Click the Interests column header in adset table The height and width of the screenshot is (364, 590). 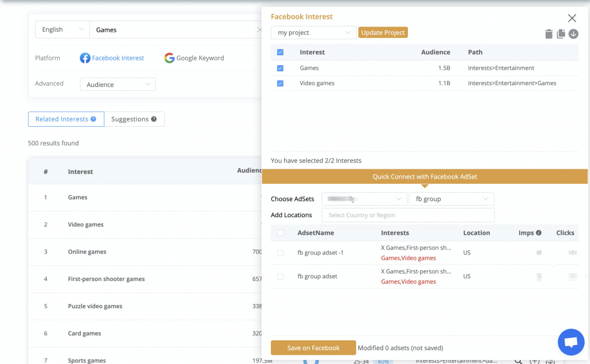click(395, 233)
